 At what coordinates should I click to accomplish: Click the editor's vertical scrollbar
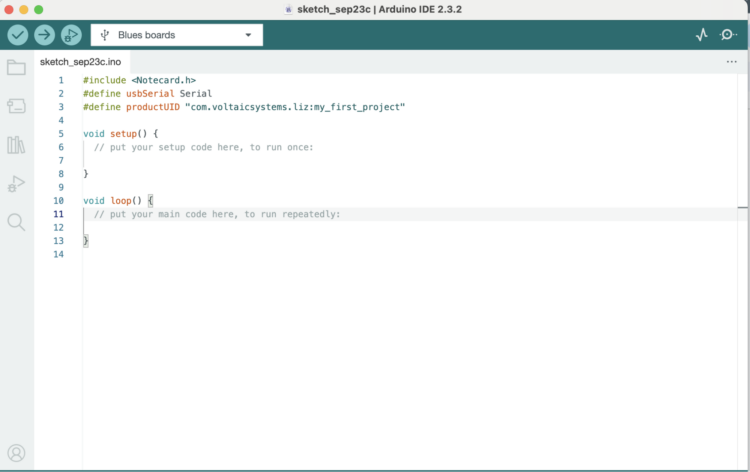click(743, 208)
